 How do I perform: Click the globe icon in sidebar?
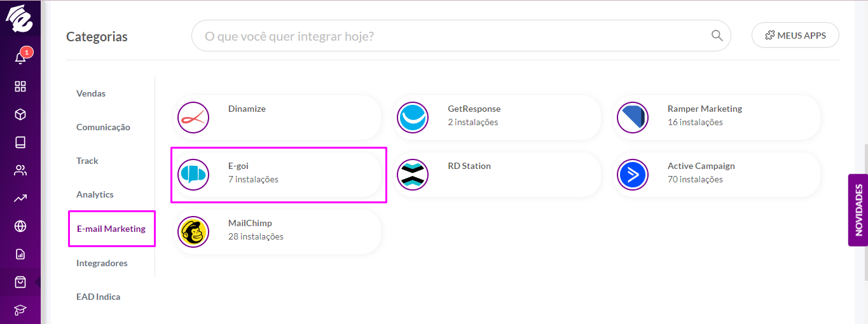(20, 226)
